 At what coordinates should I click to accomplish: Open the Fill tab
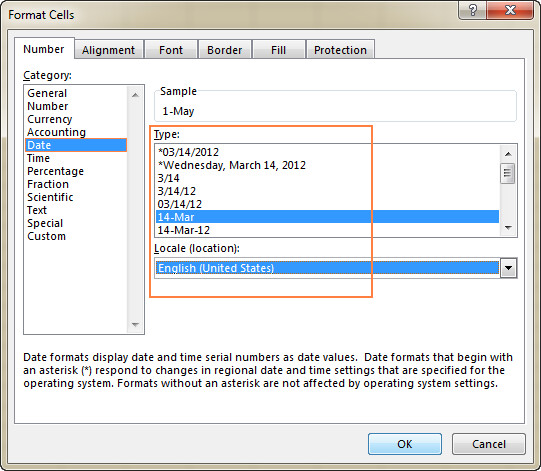[278, 50]
